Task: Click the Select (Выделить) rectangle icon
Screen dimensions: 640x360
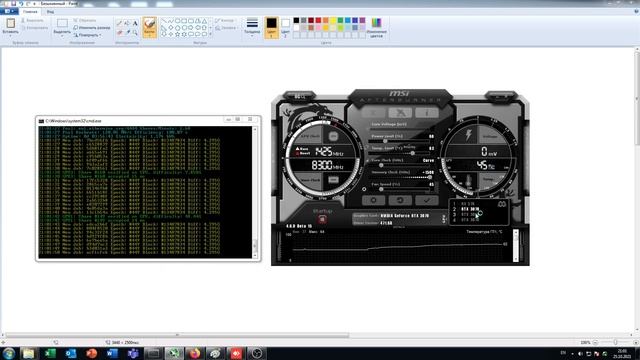Action: coord(62,23)
